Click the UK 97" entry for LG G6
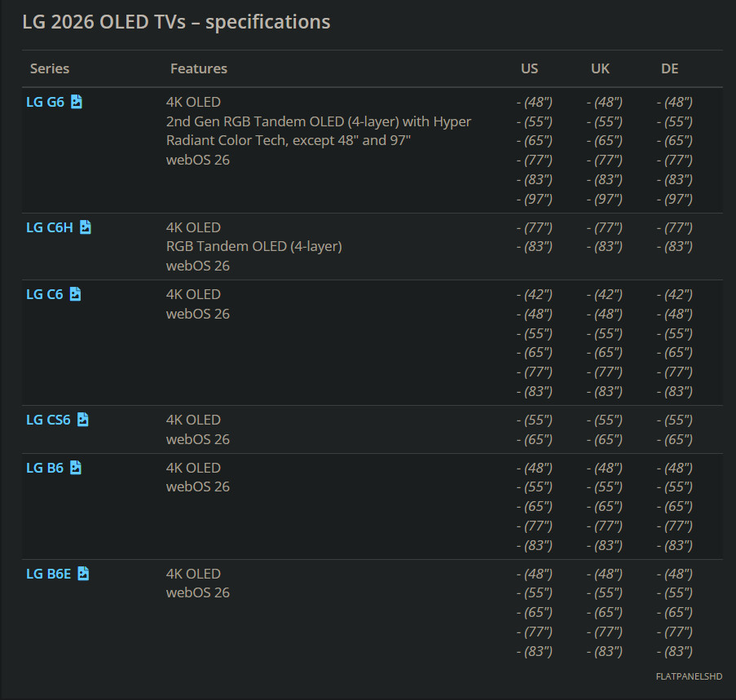 click(x=605, y=200)
